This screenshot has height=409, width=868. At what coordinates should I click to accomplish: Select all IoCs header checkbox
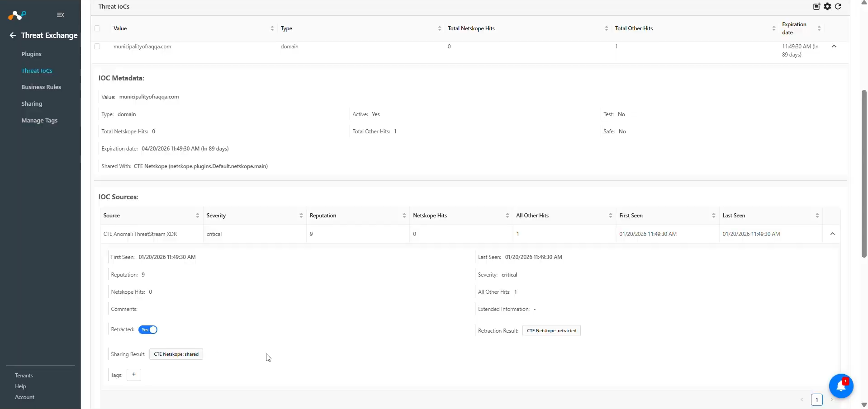97,28
